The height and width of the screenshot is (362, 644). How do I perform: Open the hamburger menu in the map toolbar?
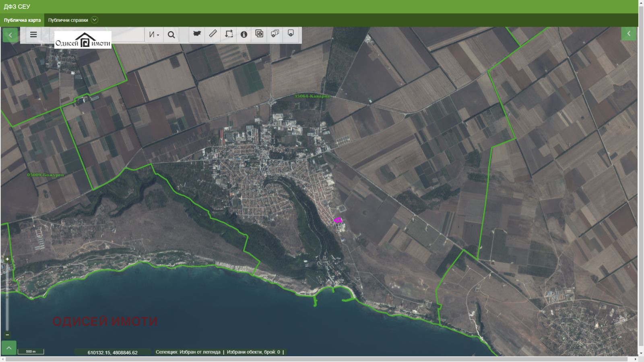point(33,35)
